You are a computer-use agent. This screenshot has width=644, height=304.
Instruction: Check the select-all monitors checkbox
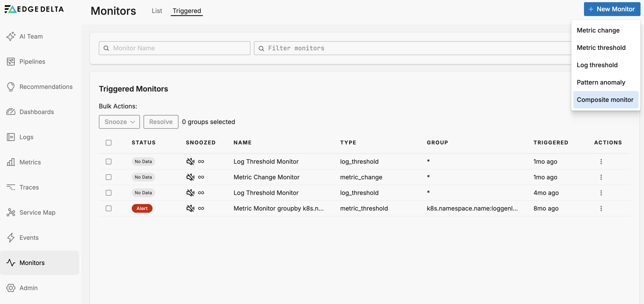click(x=109, y=143)
